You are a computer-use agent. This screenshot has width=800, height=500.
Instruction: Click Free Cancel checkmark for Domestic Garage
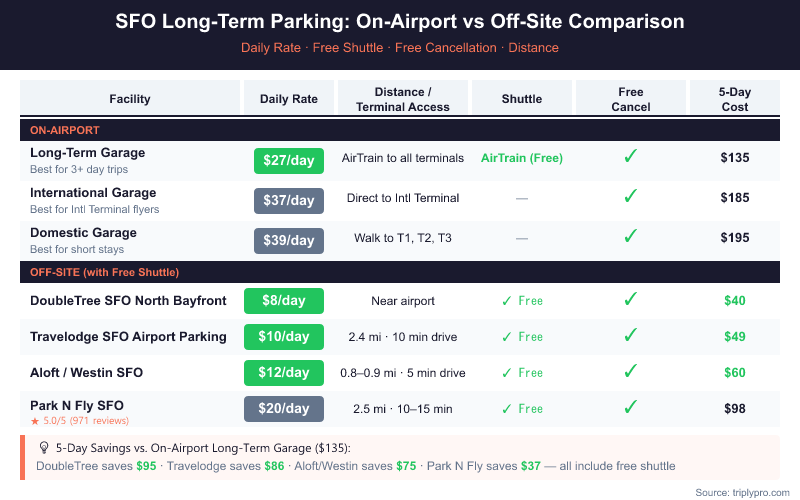pos(630,237)
